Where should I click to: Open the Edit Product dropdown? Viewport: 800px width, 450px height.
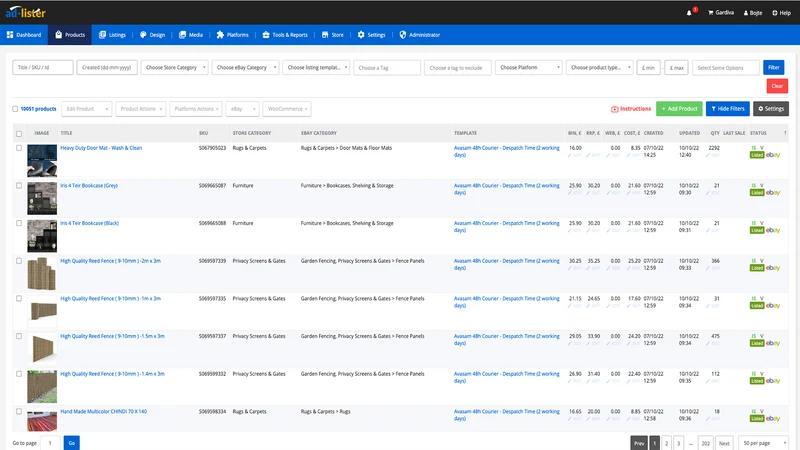[87, 109]
